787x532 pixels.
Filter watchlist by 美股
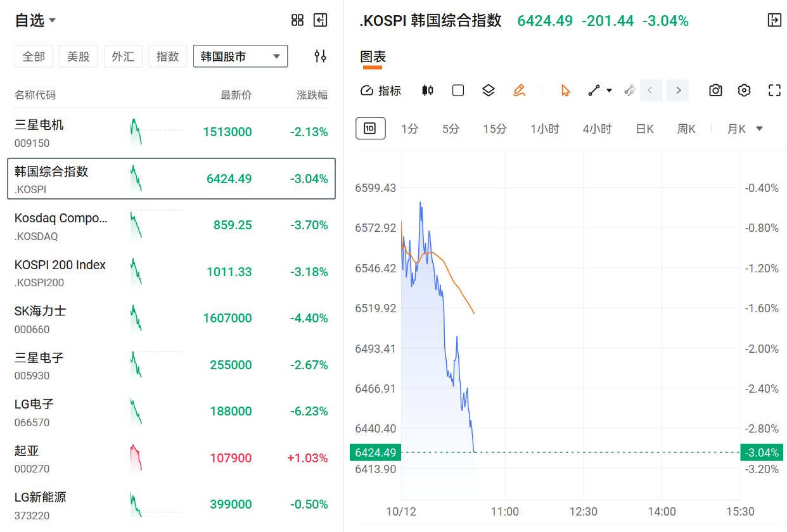tap(79, 56)
